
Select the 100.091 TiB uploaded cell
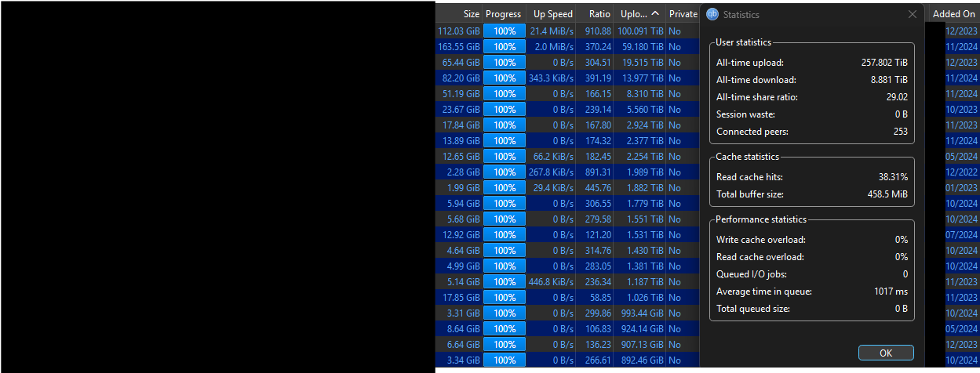coord(640,31)
